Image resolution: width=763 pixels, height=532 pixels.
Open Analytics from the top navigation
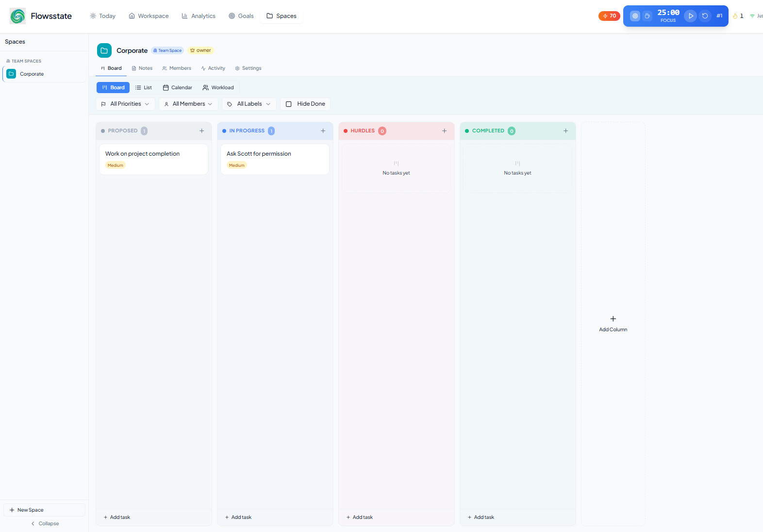tap(199, 16)
